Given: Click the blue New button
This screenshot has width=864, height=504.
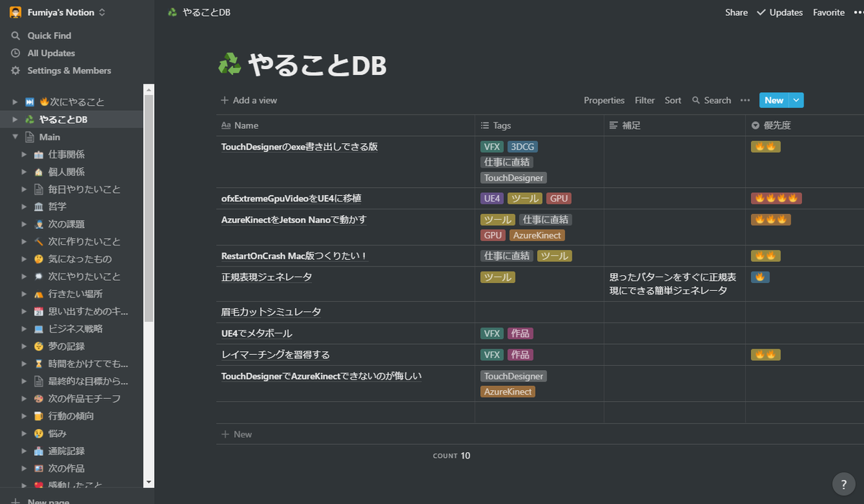Looking at the screenshot, I should click(774, 101).
